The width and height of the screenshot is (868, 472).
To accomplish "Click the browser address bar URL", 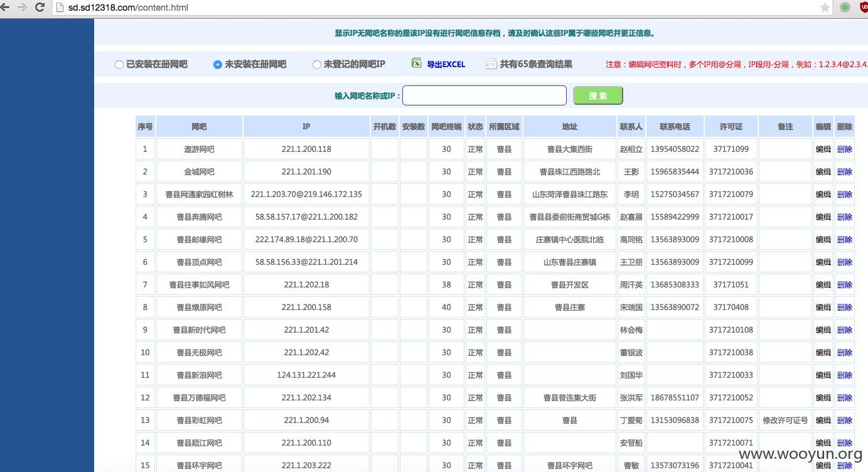I will coord(128,8).
